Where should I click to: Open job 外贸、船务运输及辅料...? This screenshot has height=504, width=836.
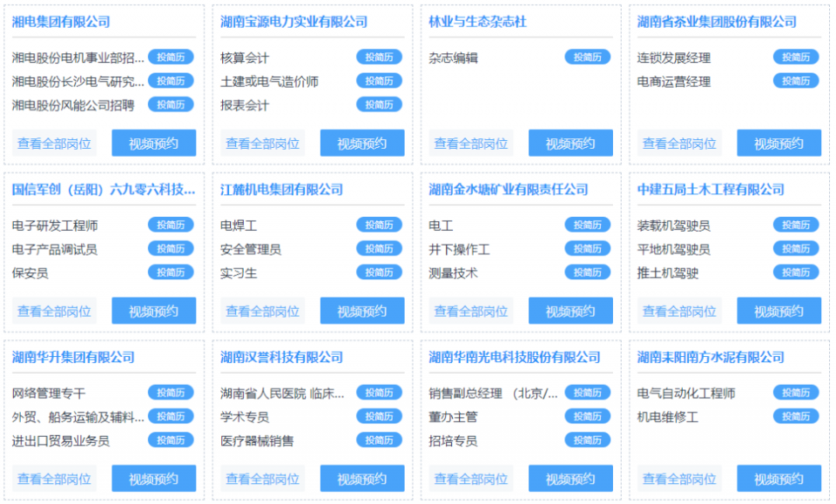(x=78, y=417)
